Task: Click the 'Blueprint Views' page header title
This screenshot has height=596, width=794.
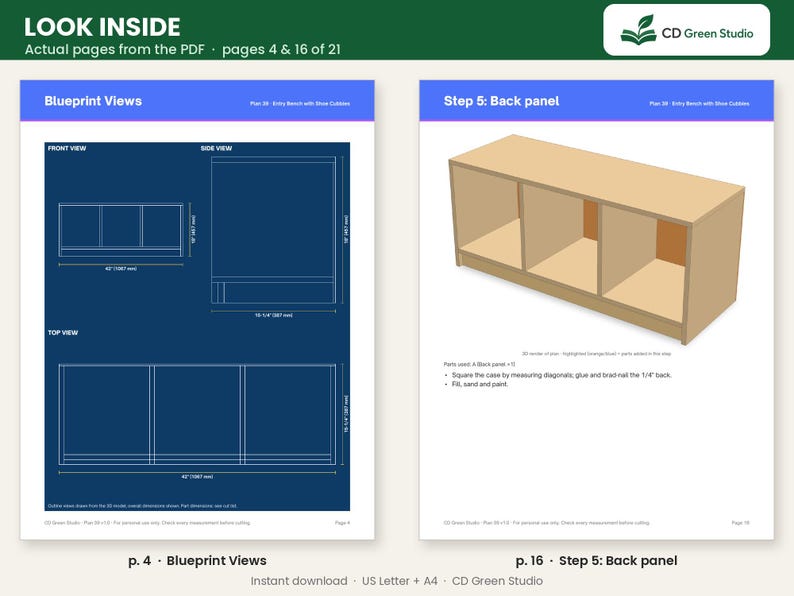Action: point(93,101)
